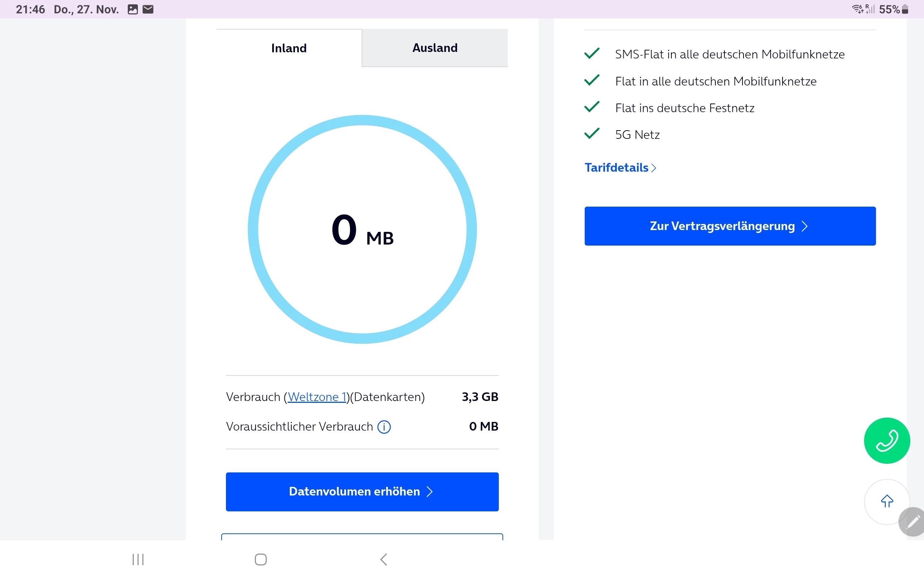
Task: Expand Tarifdetails via its chevron
Action: click(x=654, y=168)
